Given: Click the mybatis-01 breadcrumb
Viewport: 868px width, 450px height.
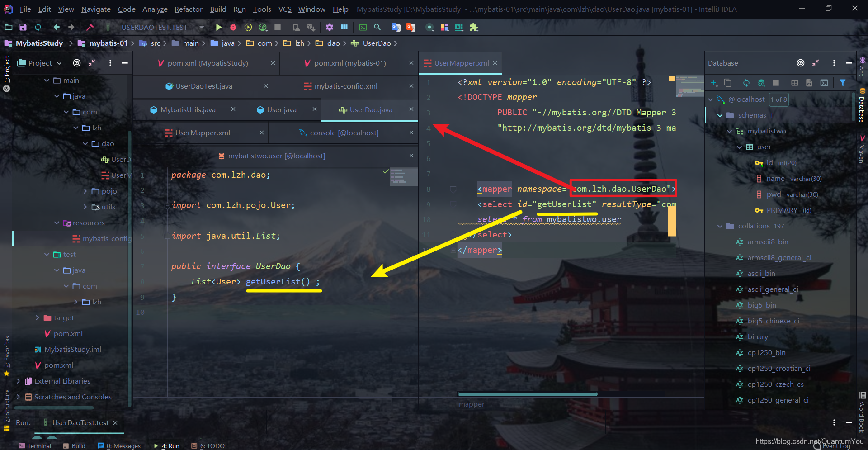Looking at the screenshot, I should [103, 43].
